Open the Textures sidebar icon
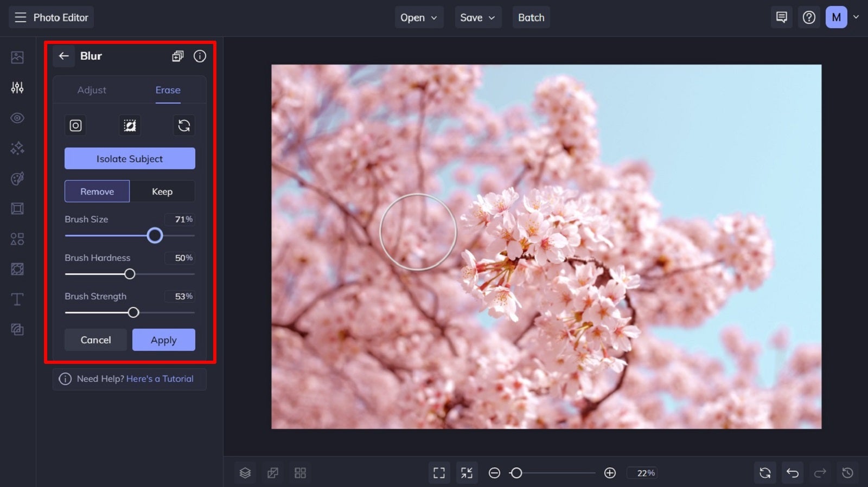Screen dimensions: 868x487 click(x=17, y=329)
